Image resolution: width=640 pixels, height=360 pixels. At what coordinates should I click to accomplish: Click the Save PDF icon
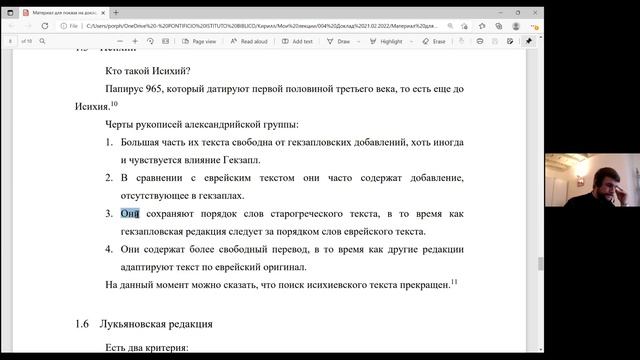[495, 41]
